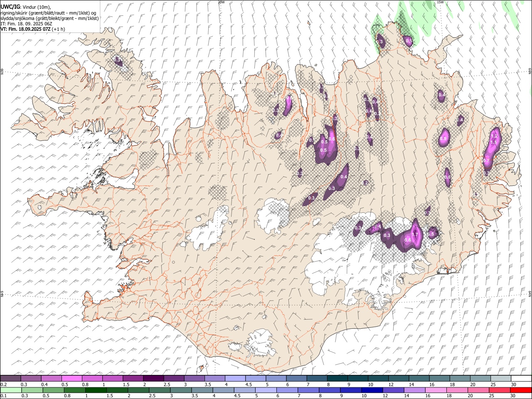This screenshot has height=399, width=532.
Task: Click the 'UWC/IG: Vindur (10m)' title line
Action: (x=25, y=7)
